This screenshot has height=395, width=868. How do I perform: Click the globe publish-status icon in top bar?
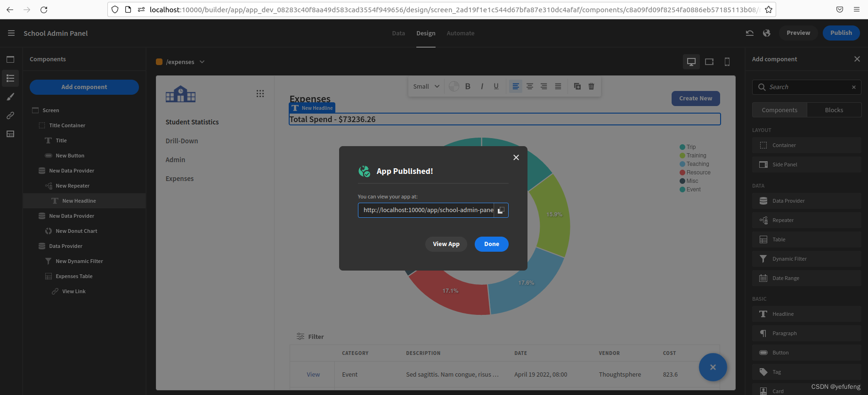(767, 33)
